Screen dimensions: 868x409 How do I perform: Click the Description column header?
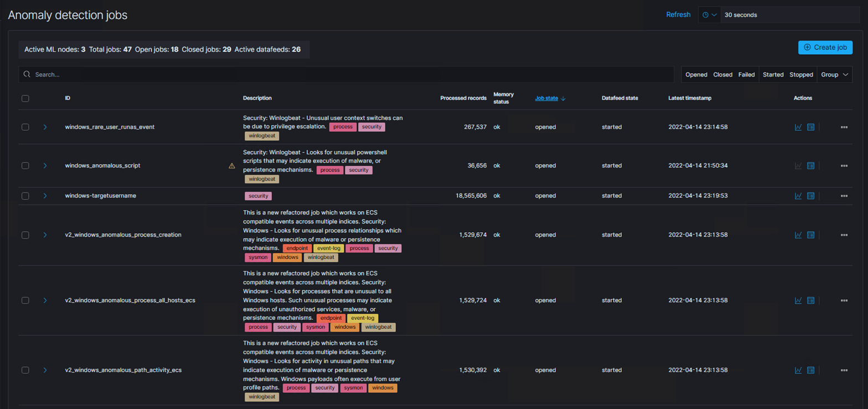click(x=257, y=98)
